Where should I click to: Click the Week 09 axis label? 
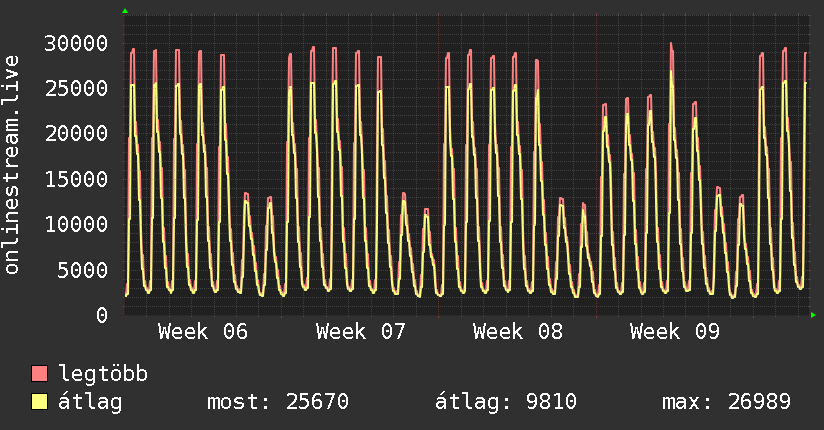tap(675, 332)
